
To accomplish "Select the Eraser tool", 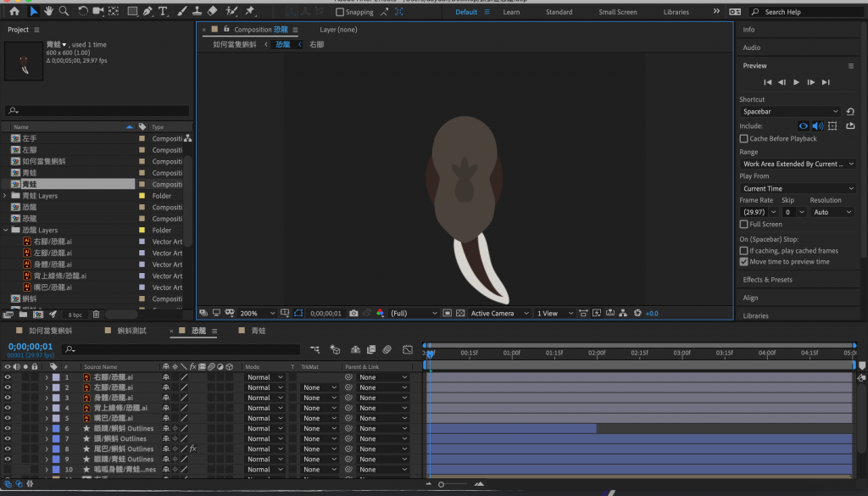I will tap(212, 12).
